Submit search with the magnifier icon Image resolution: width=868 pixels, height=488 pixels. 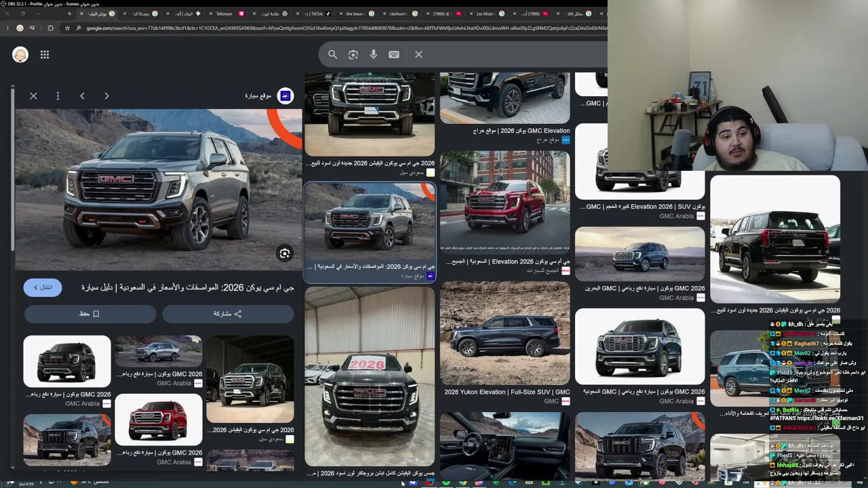click(332, 54)
